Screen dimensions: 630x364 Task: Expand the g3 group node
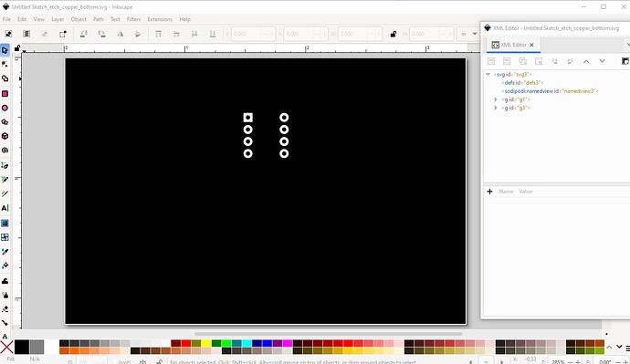[x=496, y=108]
